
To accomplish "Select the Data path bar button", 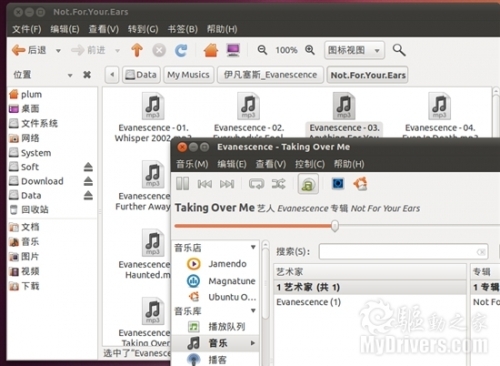I will 141,75.
